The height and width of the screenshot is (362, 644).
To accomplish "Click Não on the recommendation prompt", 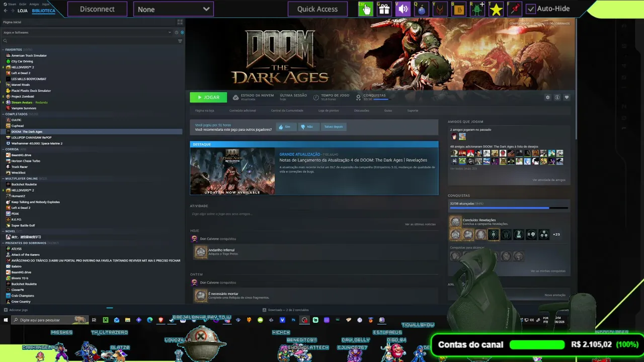I will (x=308, y=127).
